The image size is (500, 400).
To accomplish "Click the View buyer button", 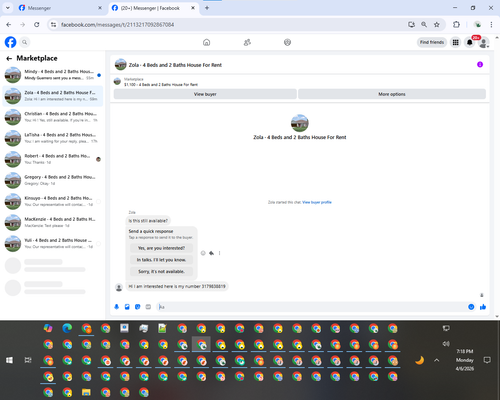I will click(205, 94).
